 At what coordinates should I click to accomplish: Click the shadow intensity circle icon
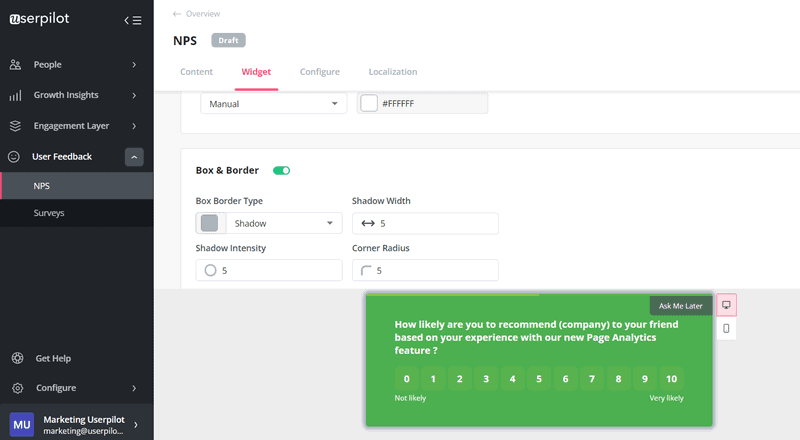[x=210, y=271]
